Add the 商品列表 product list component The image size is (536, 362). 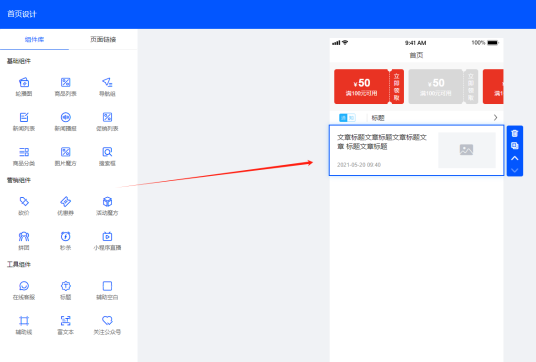point(66,82)
